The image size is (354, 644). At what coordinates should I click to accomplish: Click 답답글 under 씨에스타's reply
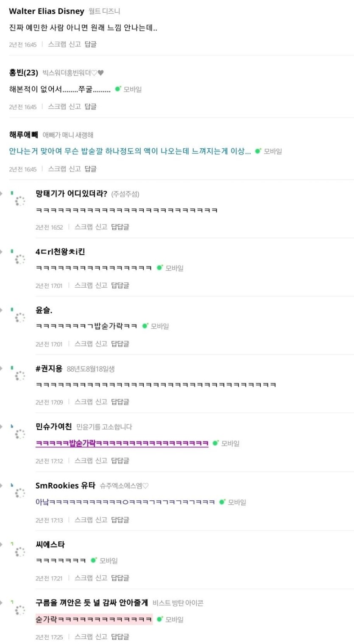click(x=120, y=578)
